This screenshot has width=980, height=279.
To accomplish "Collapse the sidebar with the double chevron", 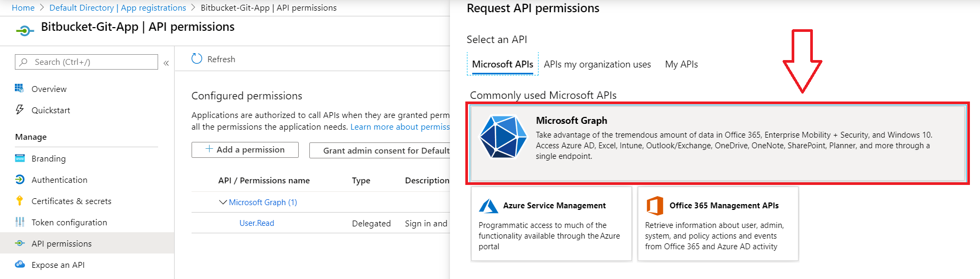I will click(x=166, y=63).
